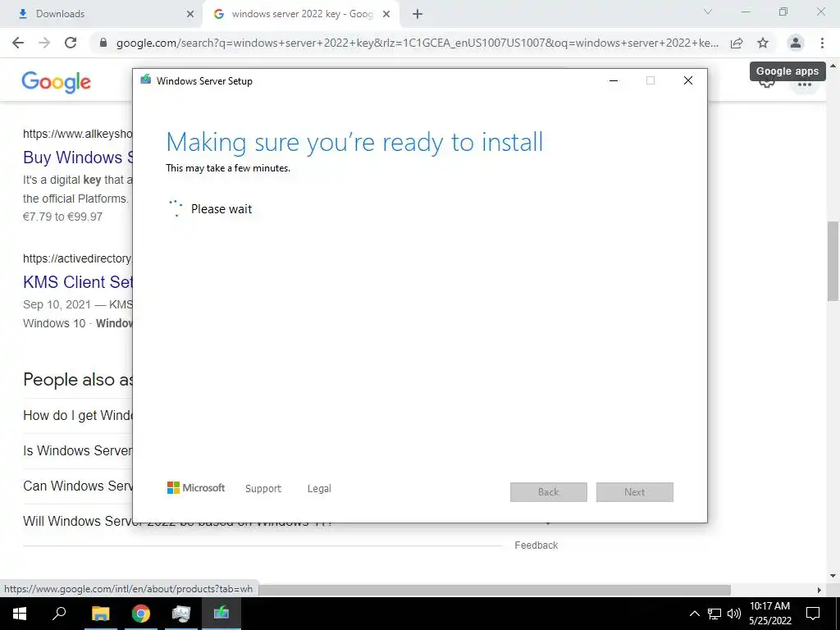Open KMS Client Setup result link
Viewport: 840px width, 630px height.
pos(78,282)
